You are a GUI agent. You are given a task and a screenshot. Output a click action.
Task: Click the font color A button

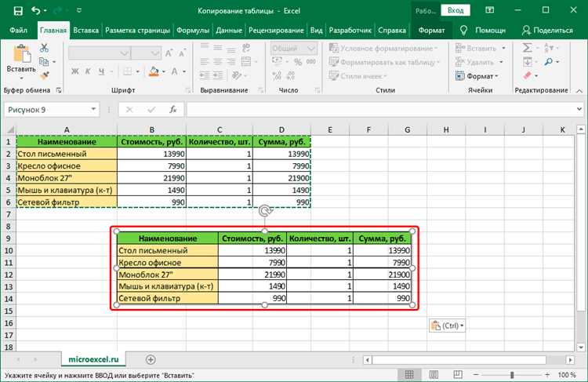[x=174, y=71]
